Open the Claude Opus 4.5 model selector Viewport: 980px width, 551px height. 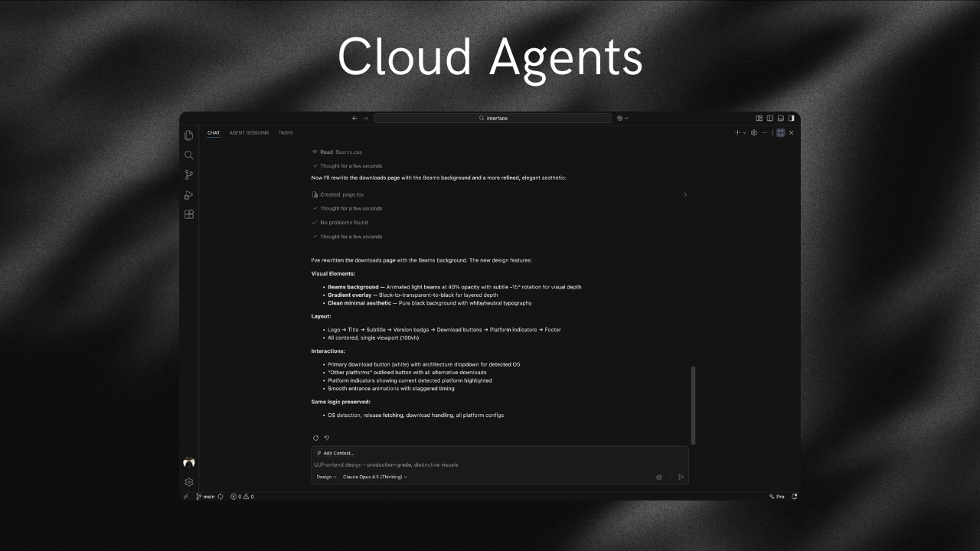pos(374,477)
